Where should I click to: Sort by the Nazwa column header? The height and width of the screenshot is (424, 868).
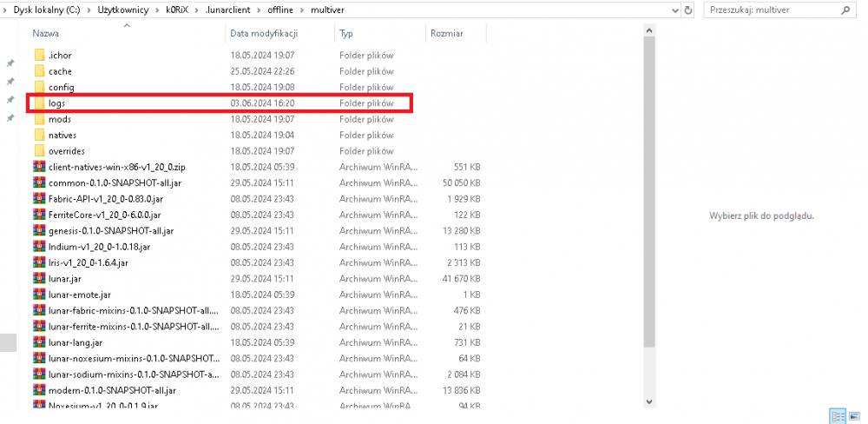[45, 33]
